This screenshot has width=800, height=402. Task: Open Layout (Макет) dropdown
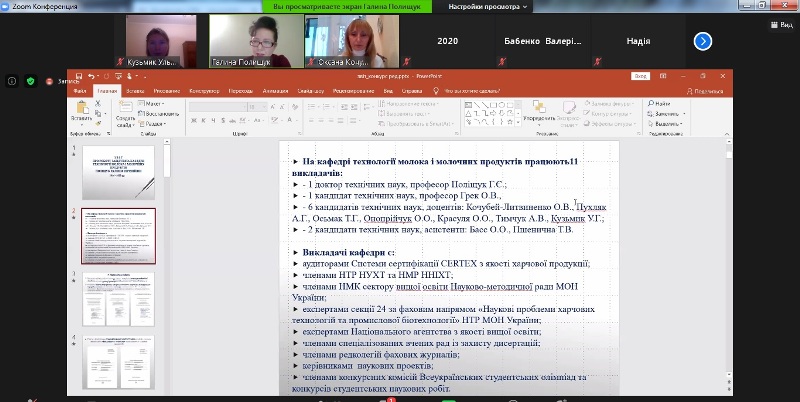tap(151, 104)
